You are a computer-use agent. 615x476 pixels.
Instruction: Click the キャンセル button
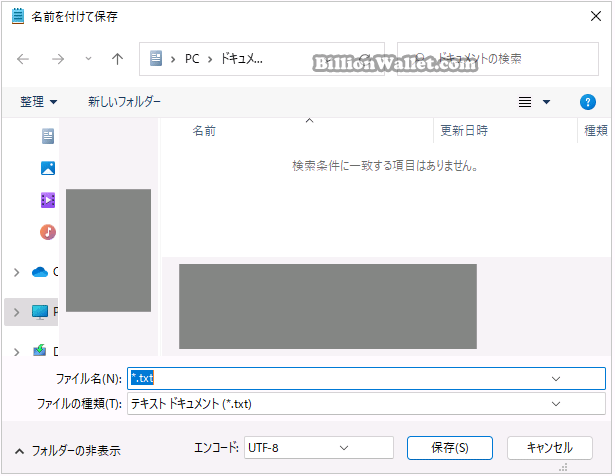click(549, 448)
